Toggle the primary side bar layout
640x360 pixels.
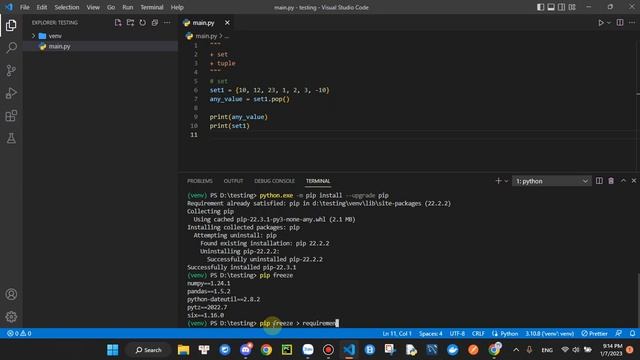pos(540,7)
